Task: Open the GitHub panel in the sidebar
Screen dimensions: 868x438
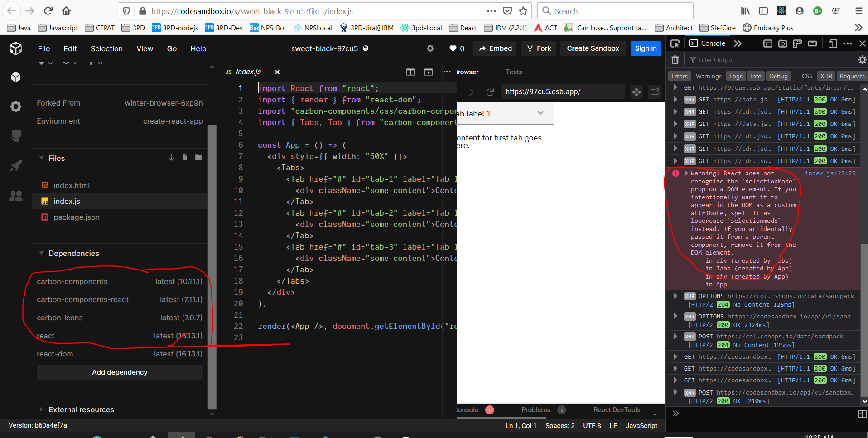Action: (16, 135)
